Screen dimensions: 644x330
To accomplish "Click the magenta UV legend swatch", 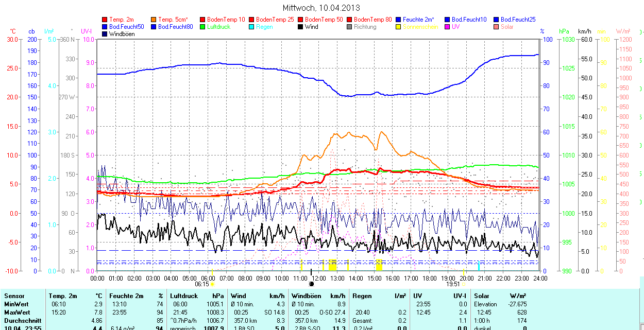I will 447,27.
